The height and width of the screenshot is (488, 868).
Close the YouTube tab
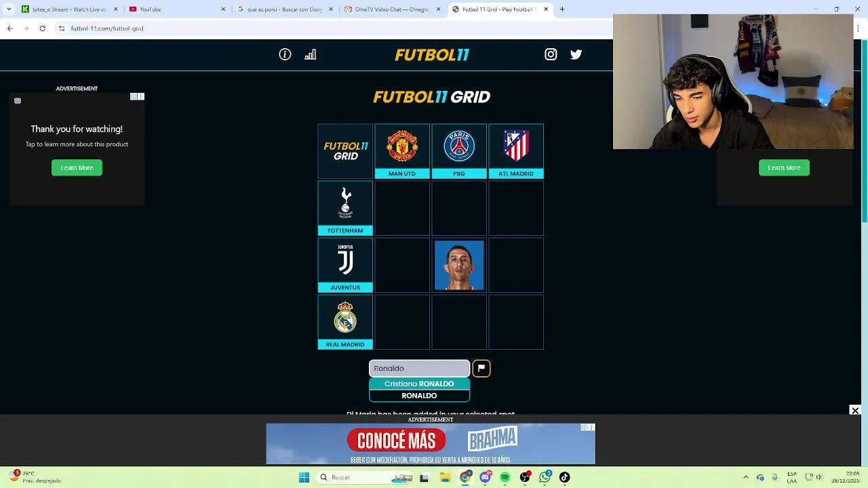tap(223, 9)
